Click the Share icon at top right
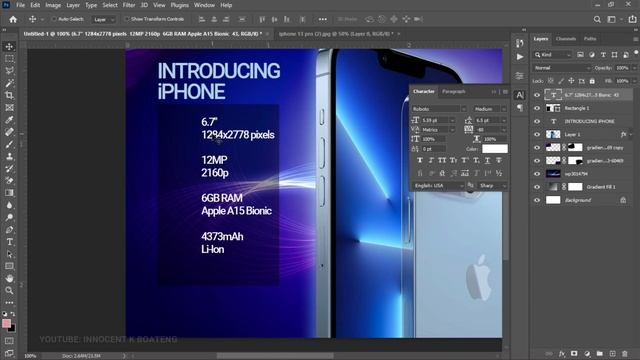The image size is (640, 360). pyautogui.click(x=632, y=19)
